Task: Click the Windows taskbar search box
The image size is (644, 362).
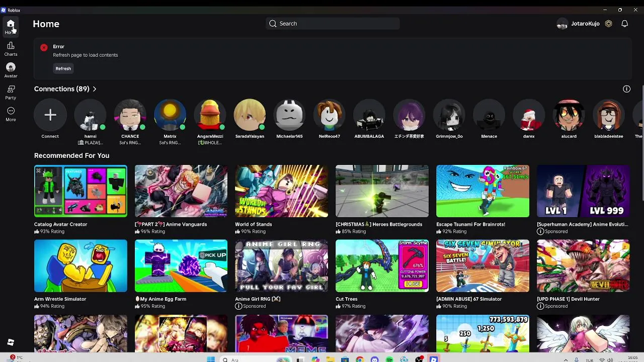Action: coord(256,359)
